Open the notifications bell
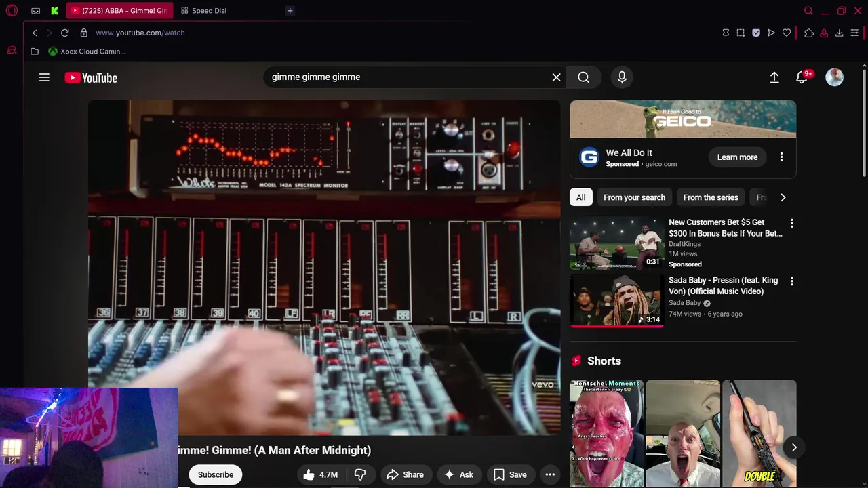Image resolution: width=868 pixels, height=488 pixels. [802, 77]
